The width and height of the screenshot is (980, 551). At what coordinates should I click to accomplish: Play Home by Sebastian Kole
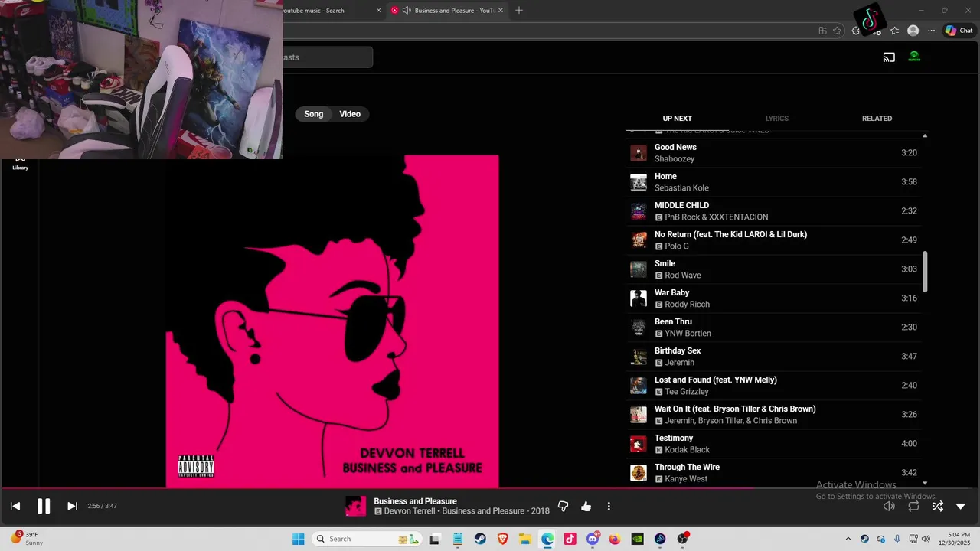coord(773,182)
